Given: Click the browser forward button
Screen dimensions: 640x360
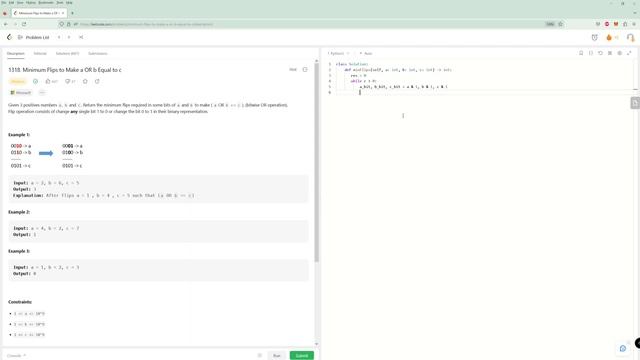Looking at the screenshot, I should click(x=15, y=24).
